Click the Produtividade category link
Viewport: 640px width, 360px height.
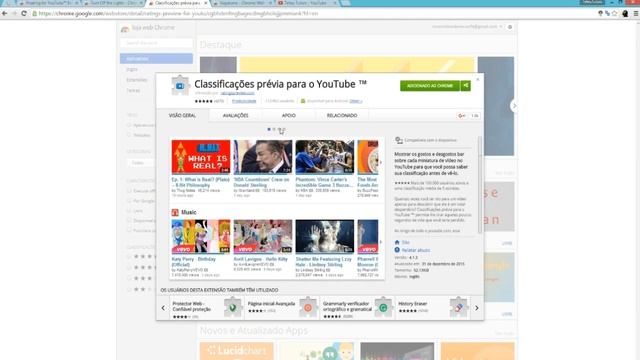pos(244,101)
